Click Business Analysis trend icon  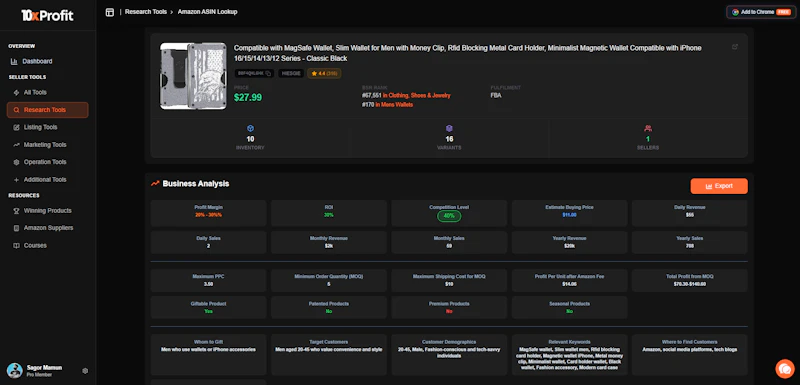(x=155, y=184)
